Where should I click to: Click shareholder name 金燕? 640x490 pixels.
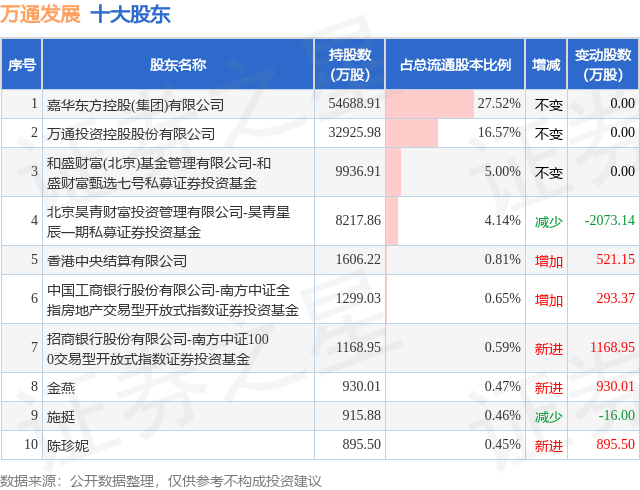(61, 388)
